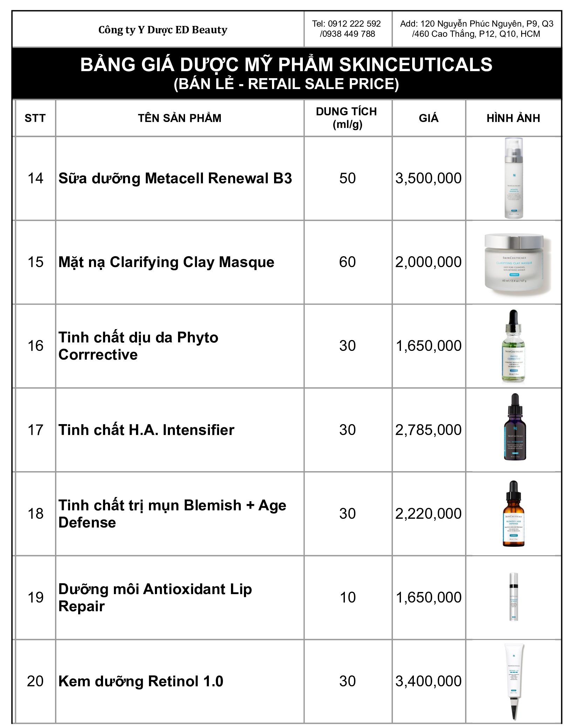
Task: Click product name Mặt nạ Clarifying Clay Masque
Action: point(166,262)
